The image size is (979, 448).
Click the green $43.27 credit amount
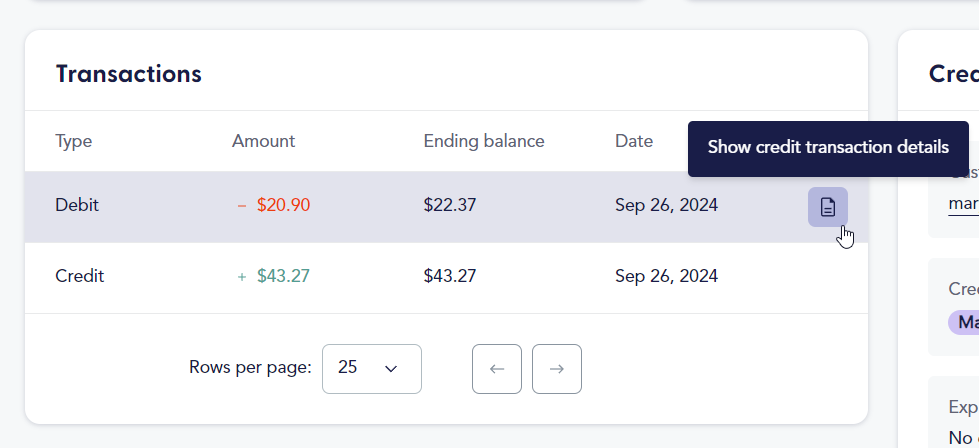[x=283, y=276]
